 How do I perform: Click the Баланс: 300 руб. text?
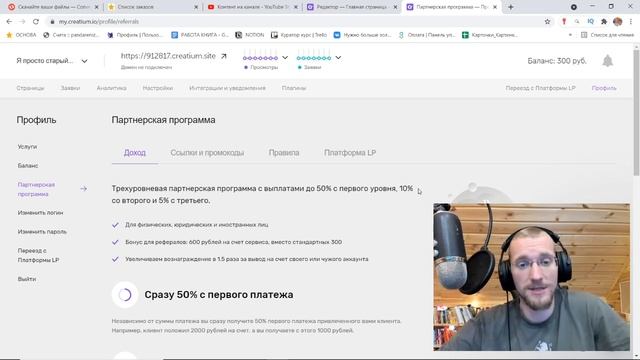tap(557, 61)
